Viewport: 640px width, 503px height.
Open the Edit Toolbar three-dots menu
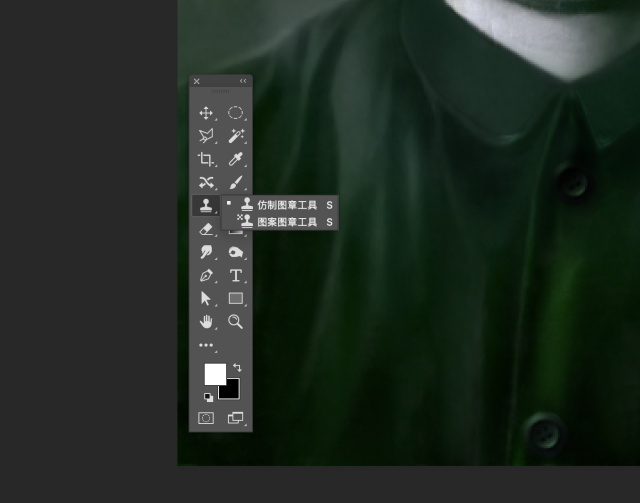[x=206, y=345]
